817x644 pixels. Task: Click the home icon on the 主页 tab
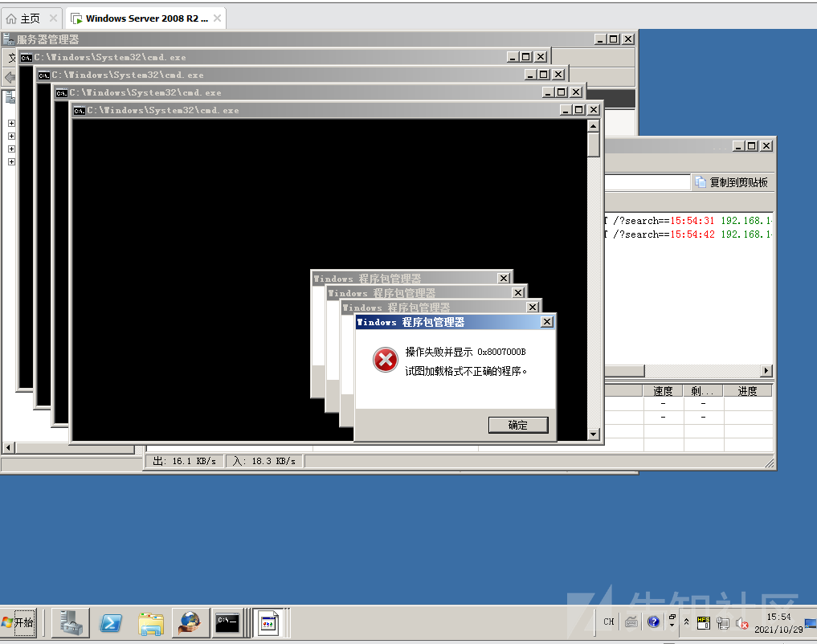pos(11,18)
